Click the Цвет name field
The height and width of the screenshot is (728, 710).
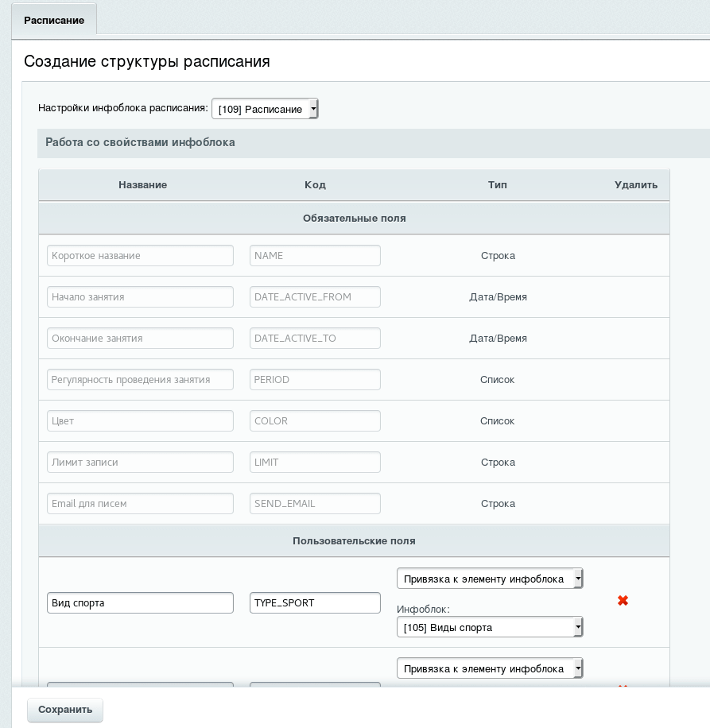click(140, 420)
